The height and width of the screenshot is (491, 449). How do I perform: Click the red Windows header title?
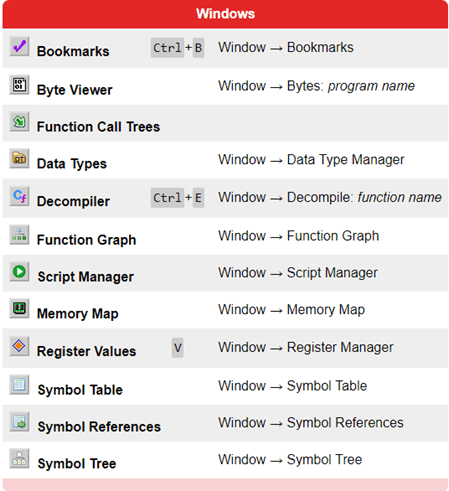(x=225, y=14)
